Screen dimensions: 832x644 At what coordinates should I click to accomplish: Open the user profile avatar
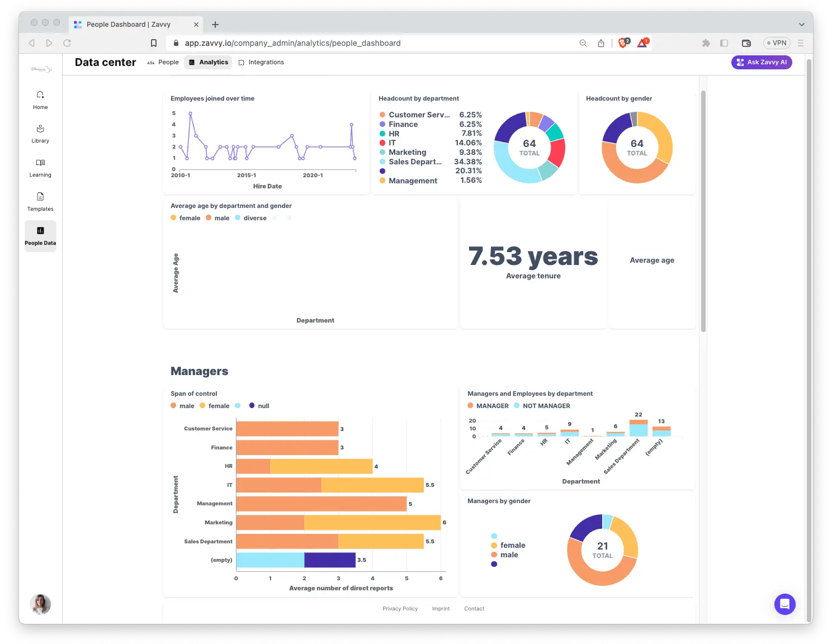click(40, 604)
